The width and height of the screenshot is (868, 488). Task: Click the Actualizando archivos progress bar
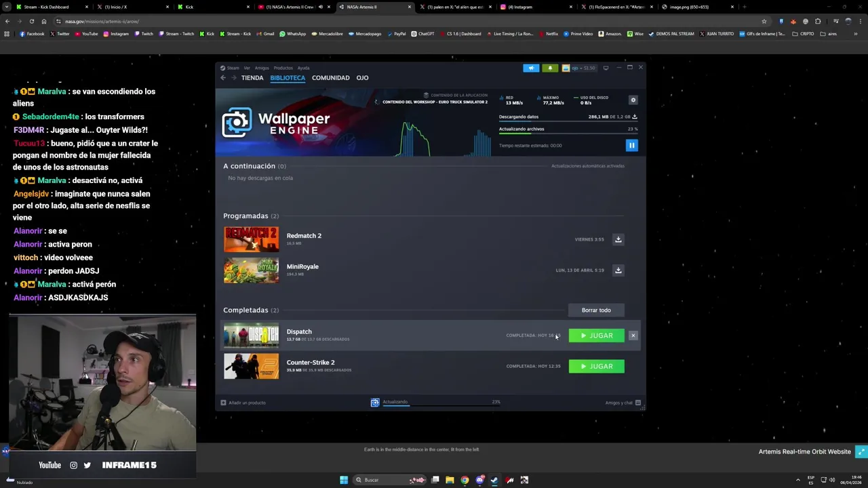pyautogui.click(x=568, y=135)
